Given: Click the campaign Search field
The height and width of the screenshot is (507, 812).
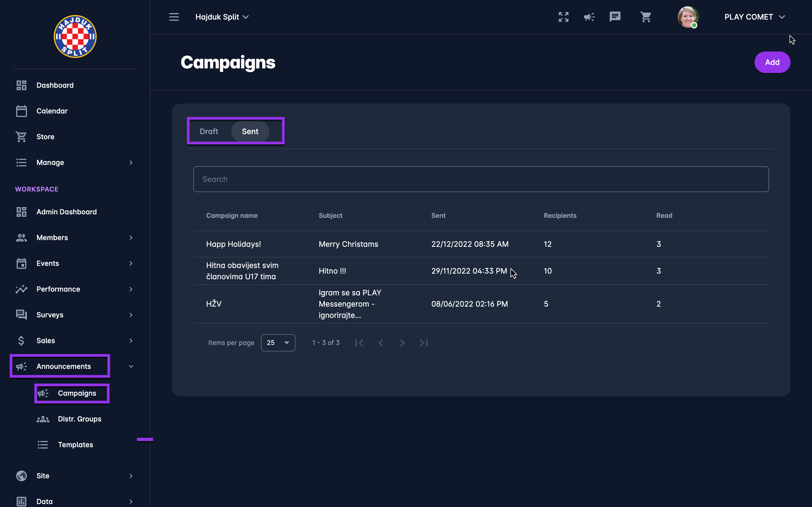Looking at the screenshot, I should click(x=480, y=179).
